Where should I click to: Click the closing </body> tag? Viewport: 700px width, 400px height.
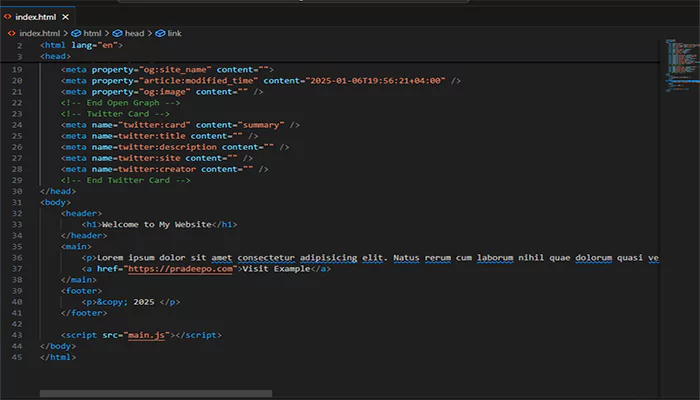pyautogui.click(x=58, y=346)
